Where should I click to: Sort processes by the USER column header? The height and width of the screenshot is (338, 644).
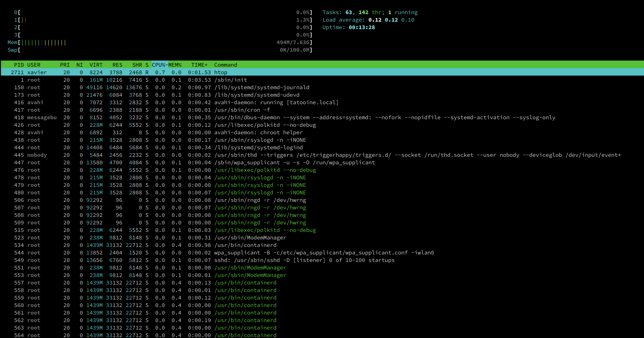[x=33, y=65]
